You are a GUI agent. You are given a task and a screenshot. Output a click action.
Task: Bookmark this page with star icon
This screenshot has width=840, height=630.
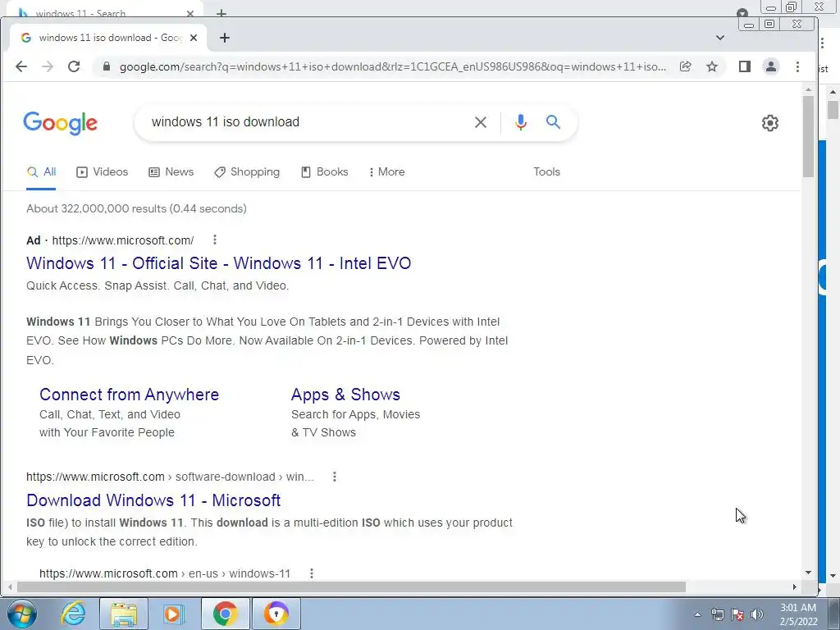click(711, 66)
